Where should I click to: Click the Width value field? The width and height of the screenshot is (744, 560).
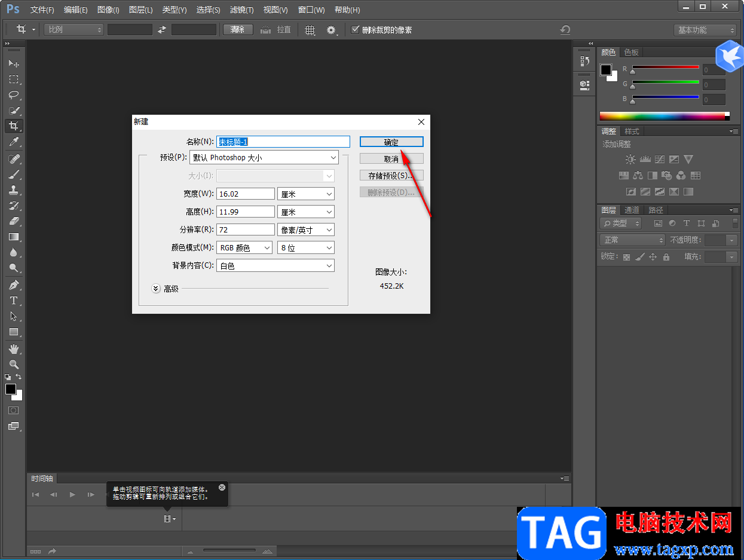coord(246,194)
